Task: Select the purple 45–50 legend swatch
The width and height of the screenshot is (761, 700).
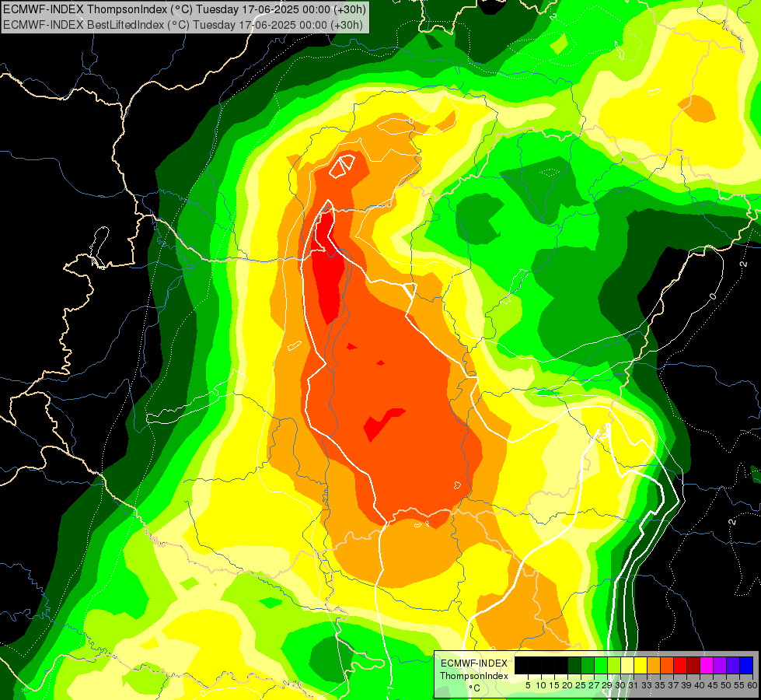Action: [x=720, y=665]
